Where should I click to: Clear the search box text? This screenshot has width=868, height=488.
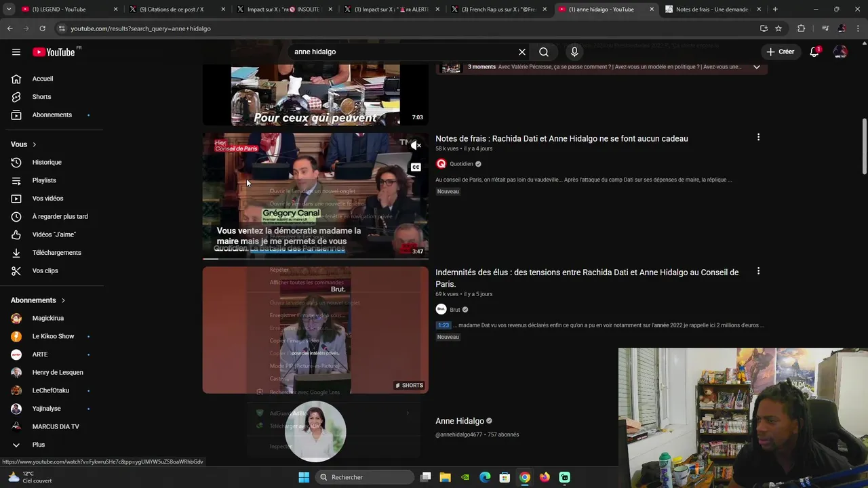[x=522, y=52]
